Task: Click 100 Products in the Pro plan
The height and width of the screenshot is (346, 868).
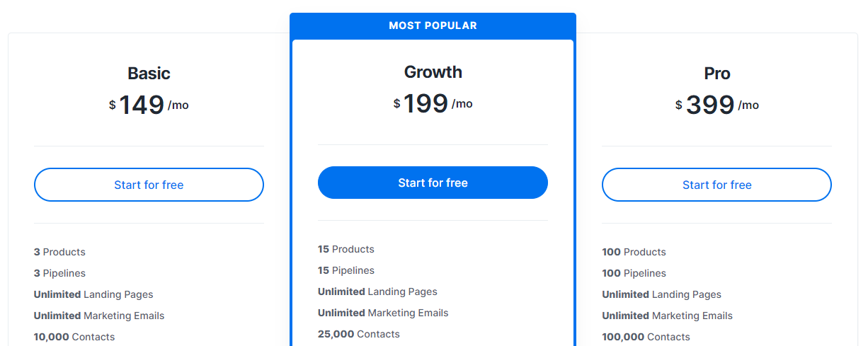Action: pyautogui.click(x=634, y=252)
